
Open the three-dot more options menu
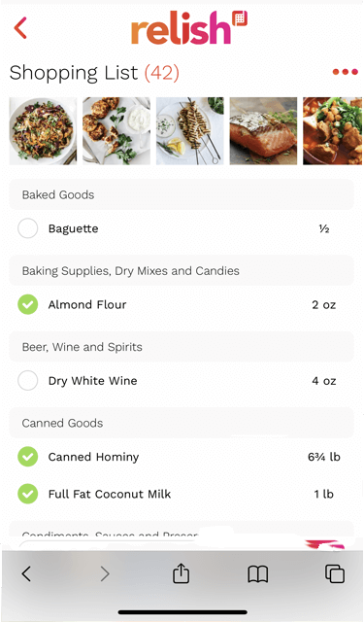[x=345, y=72]
